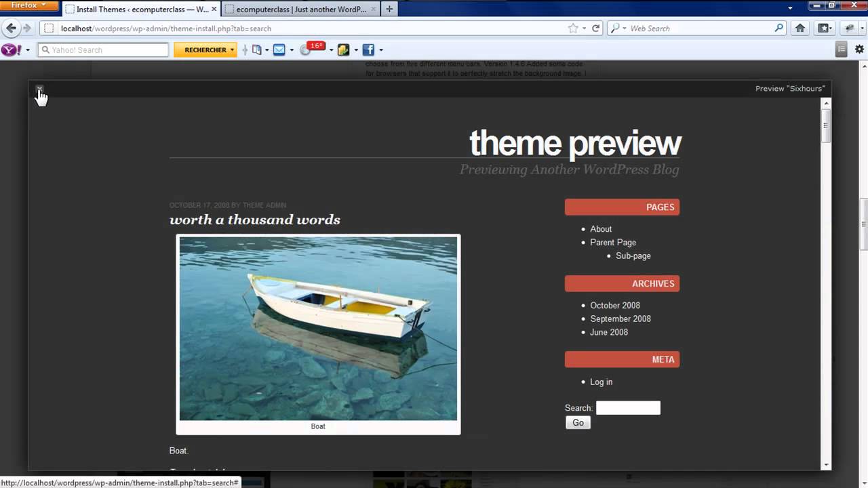Click the Yahoo toolbar list icon

(x=842, y=49)
